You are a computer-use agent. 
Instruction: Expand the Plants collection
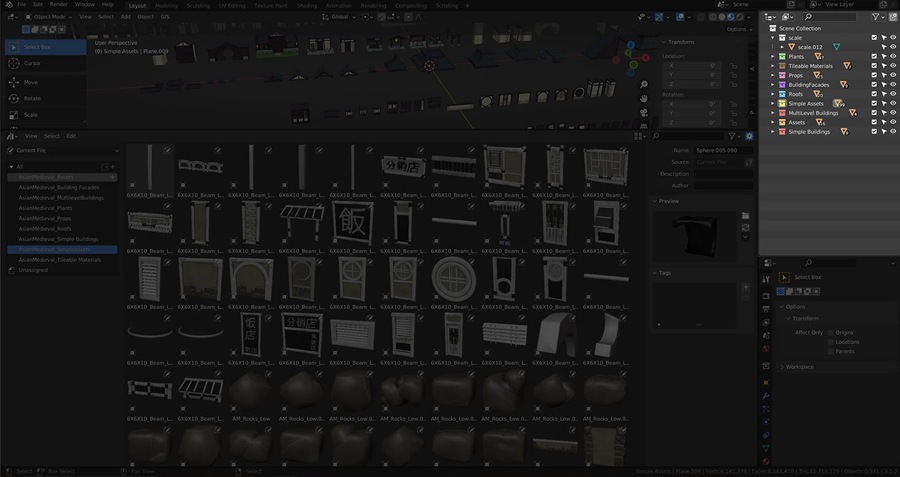773,57
